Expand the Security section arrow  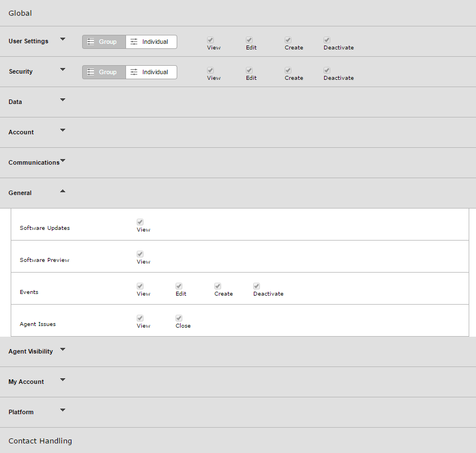63,70
